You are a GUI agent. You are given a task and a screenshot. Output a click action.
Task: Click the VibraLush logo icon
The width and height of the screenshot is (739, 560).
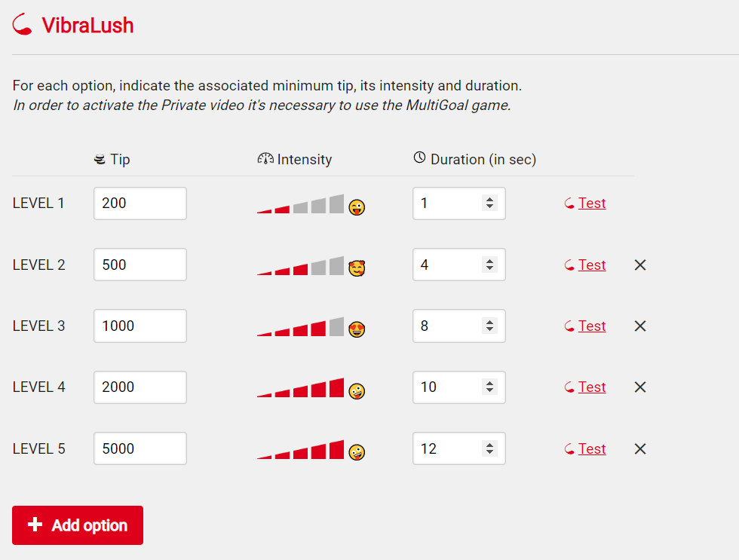[22, 24]
